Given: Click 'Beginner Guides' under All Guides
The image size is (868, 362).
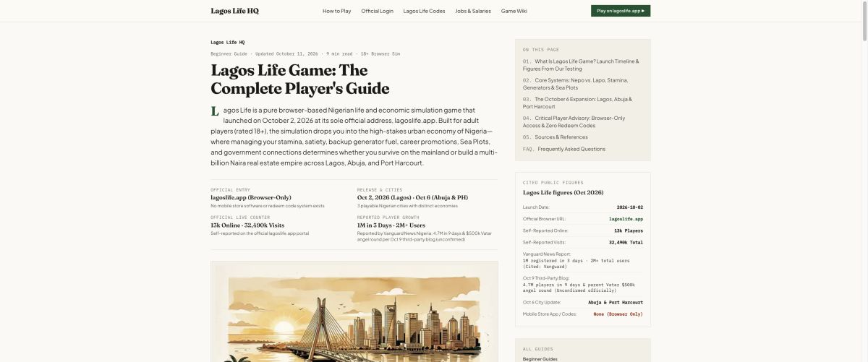Looking at the screenshot, I should [540, 358].
